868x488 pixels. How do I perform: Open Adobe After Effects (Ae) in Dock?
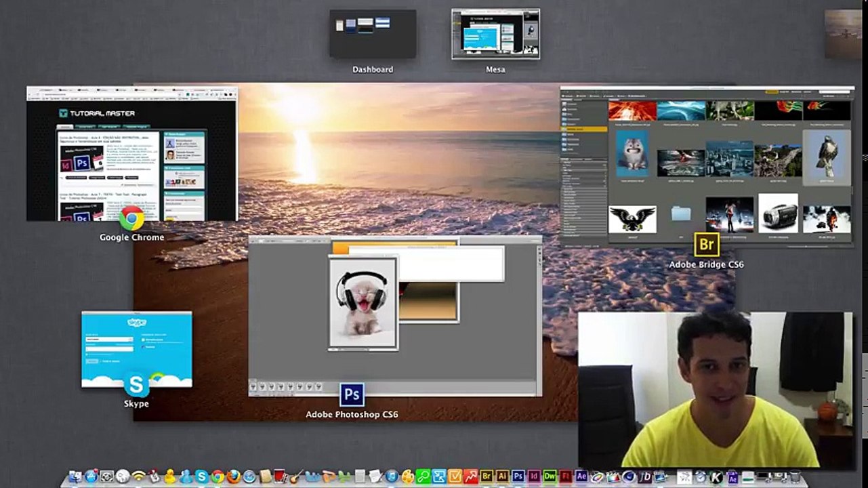pos(581,476)
